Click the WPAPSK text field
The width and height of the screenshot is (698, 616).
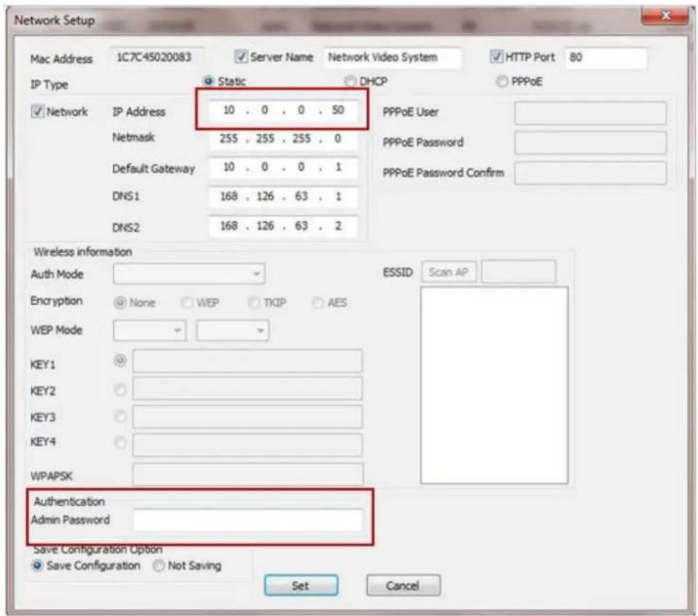[x=248, y=474]
